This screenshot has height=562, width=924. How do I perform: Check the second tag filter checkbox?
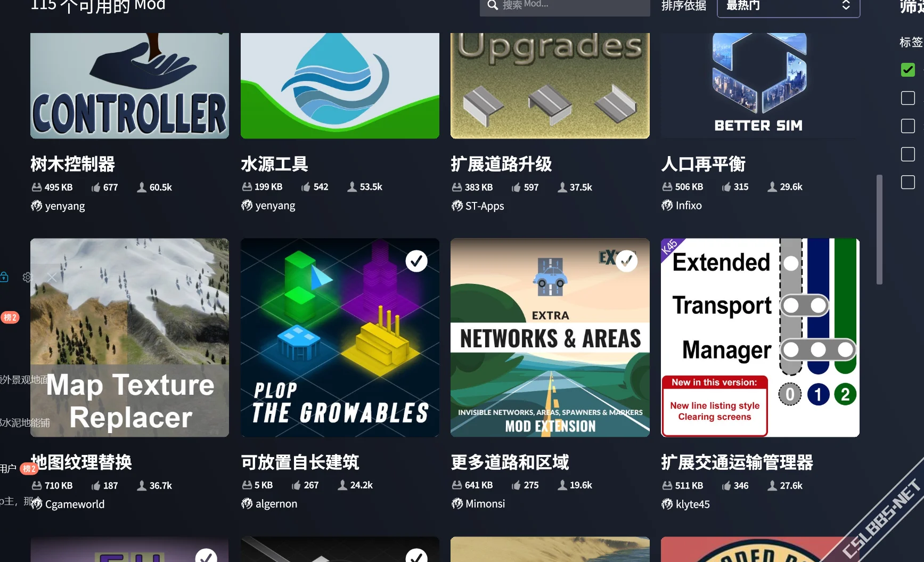[x=907, y=98]
